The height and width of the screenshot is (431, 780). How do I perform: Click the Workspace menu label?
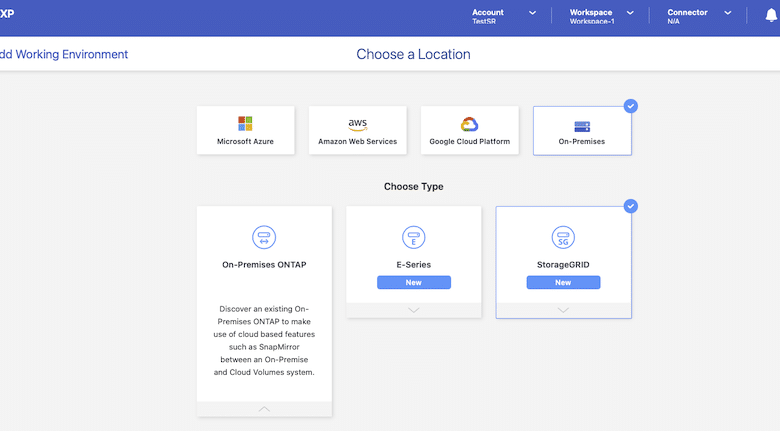(591, 12)
